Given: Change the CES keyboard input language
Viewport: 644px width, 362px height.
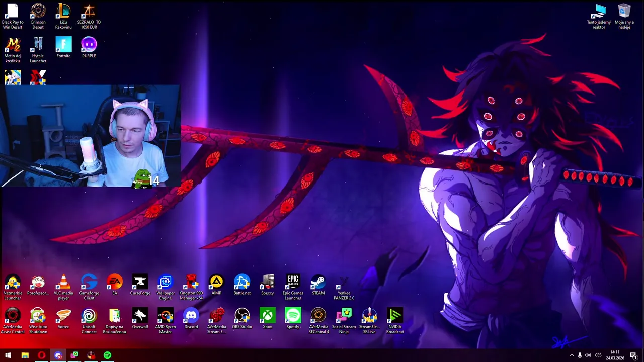Looking at the screenshot, I should [x=598, y=355].
